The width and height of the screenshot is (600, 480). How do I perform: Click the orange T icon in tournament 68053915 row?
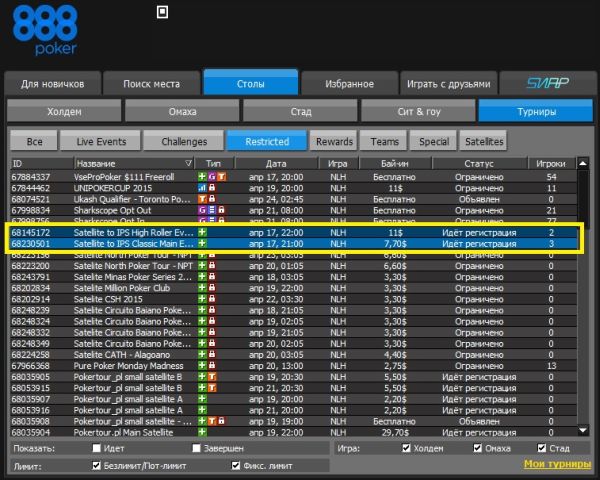tap(212, 388)
